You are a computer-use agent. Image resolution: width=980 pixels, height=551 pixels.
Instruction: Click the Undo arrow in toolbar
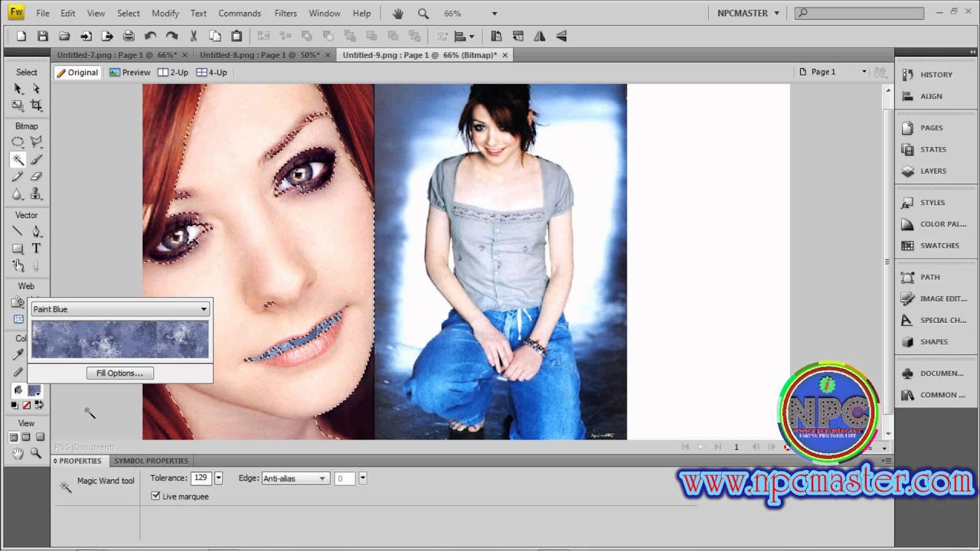(x=150, y=36)
